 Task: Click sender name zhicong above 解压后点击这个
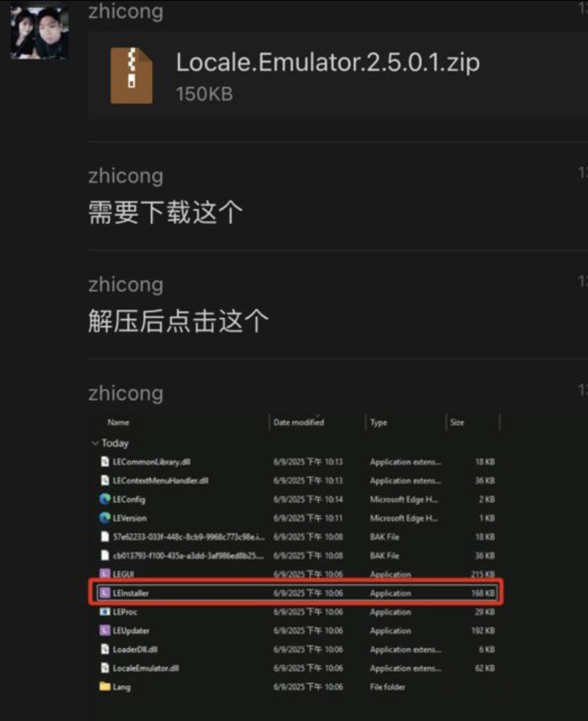[x=126, y=284]
